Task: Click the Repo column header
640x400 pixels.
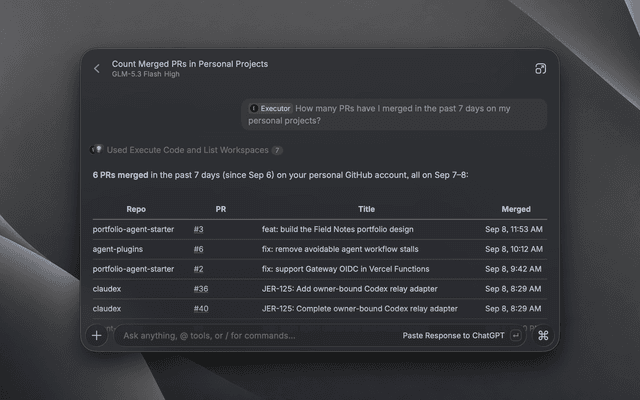Action: point(136,209)
